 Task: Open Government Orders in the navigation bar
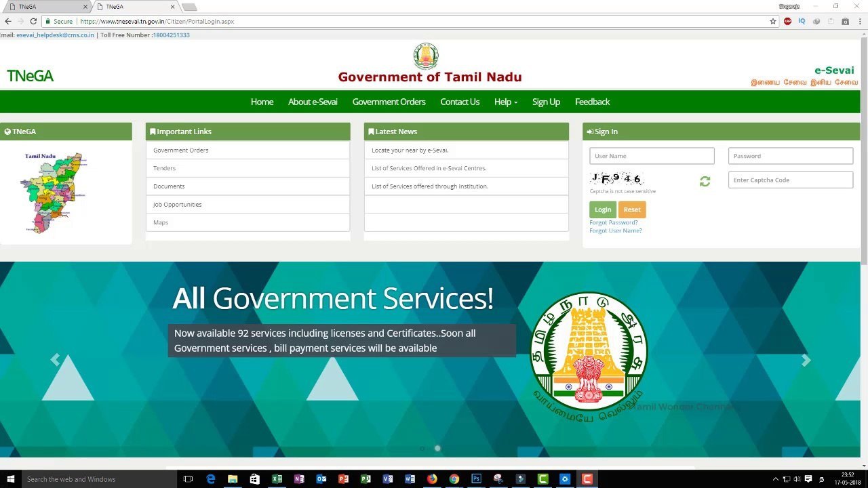[389, 102]
